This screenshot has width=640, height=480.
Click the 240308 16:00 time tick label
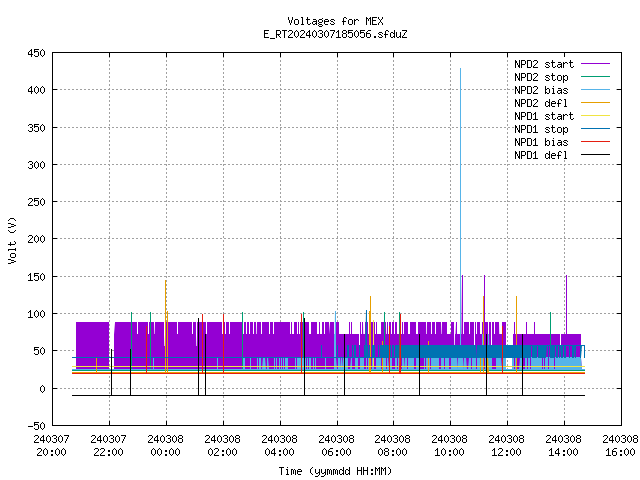pyautogui.click(x=620, y=446)
